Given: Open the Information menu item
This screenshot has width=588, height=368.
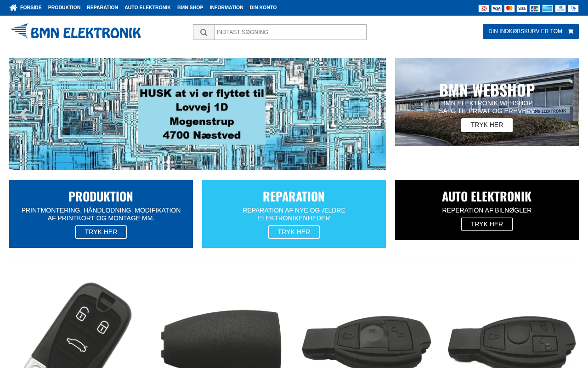Looking at the screenshot, I should pos(226,7).
